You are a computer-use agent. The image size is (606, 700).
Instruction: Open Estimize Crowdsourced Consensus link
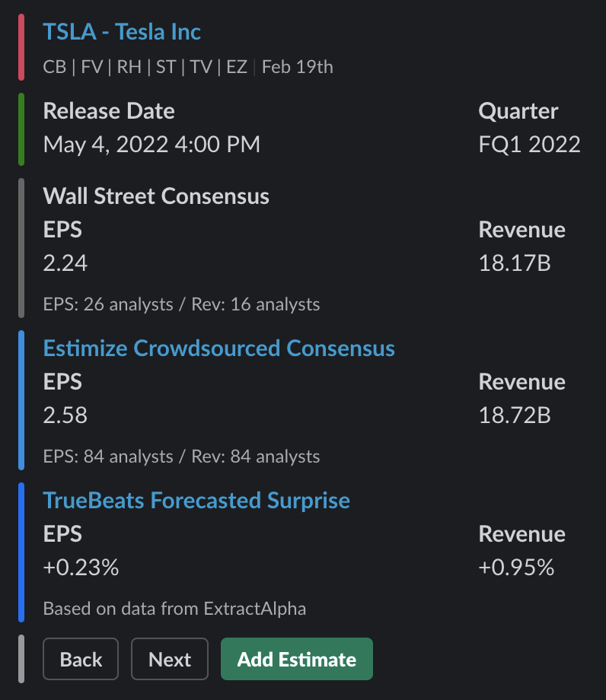[218, 348]
